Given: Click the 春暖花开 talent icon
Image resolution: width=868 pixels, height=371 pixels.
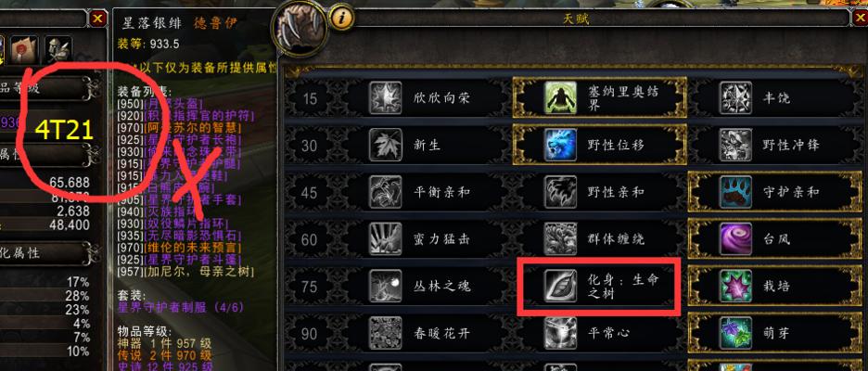Looking at the screenshot, I should 385,333.
